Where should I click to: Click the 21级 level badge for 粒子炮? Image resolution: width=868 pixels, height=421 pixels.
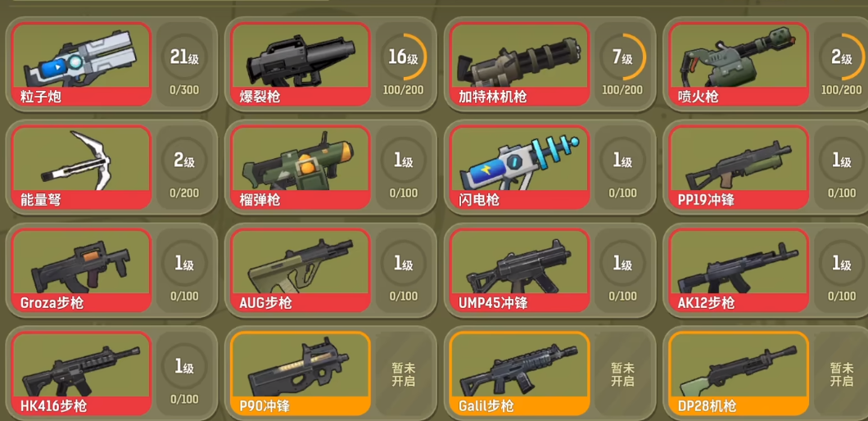click(184, 57)
